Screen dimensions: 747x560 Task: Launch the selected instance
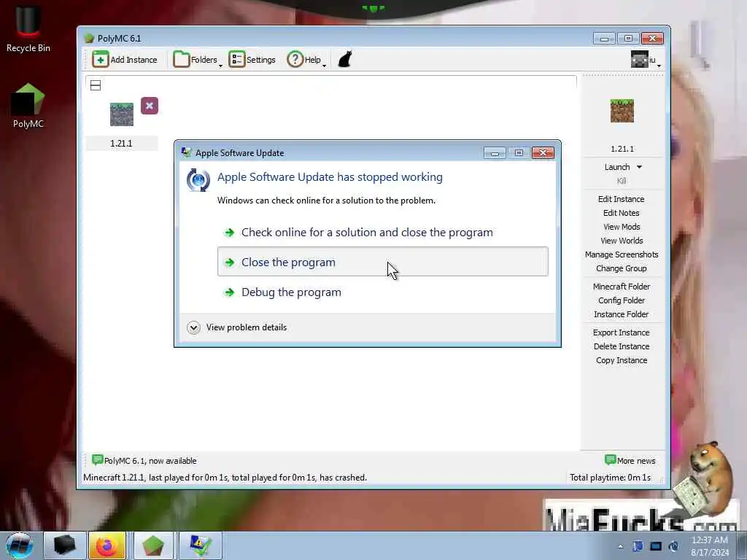tap(617, 167)
